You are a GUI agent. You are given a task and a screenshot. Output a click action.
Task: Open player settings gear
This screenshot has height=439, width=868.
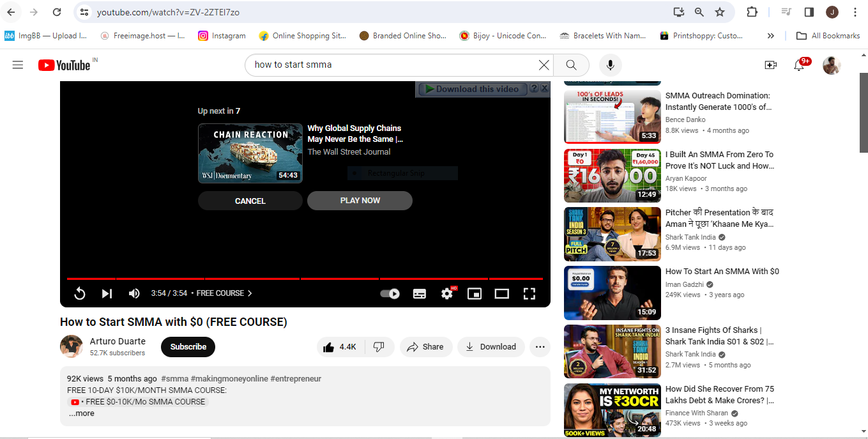(447, 293)
